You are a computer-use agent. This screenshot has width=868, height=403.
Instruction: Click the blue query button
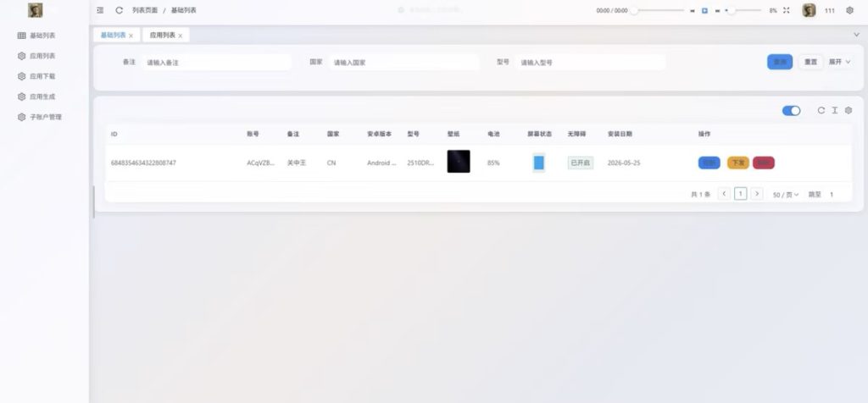tap(780, 62)
